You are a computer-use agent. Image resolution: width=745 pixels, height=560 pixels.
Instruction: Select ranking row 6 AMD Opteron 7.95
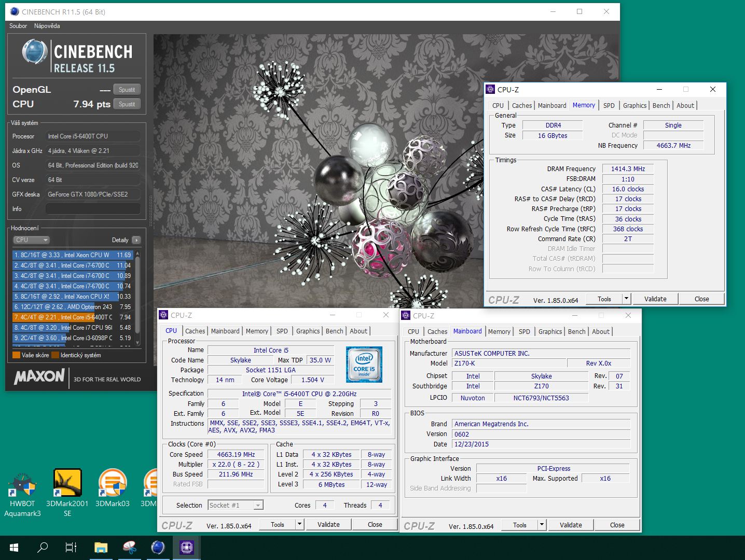coord(73,307)
